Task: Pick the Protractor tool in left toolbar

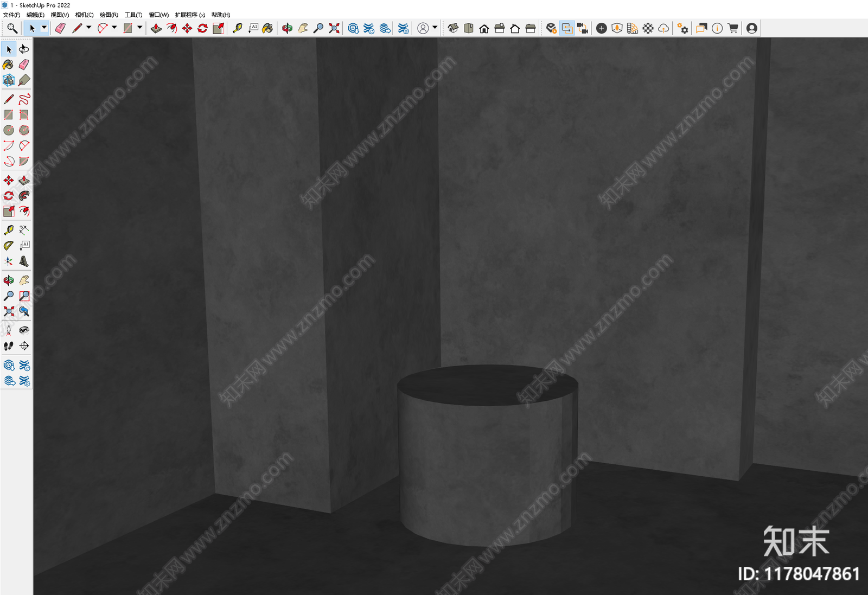Action: click(9, 246)
